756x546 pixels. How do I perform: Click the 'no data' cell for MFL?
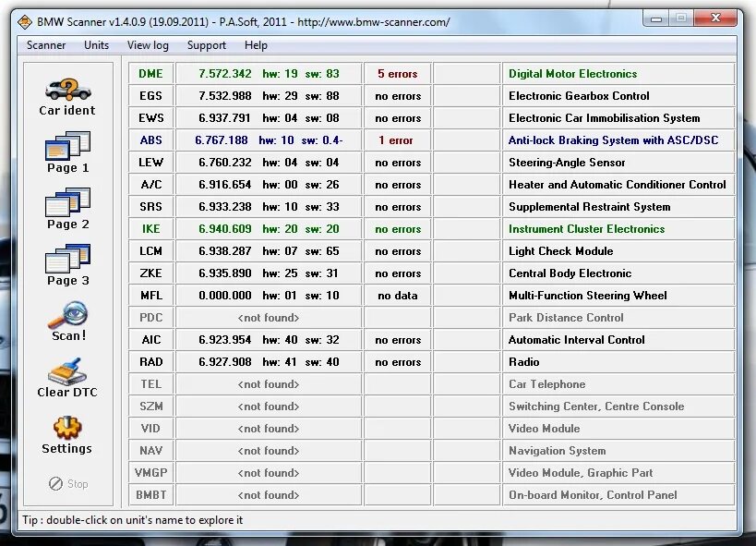[x=398, y=296]
